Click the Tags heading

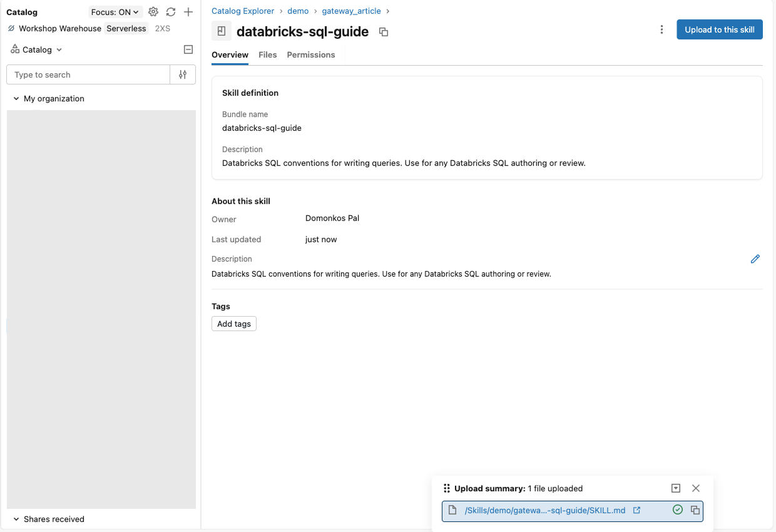[221, 306]
